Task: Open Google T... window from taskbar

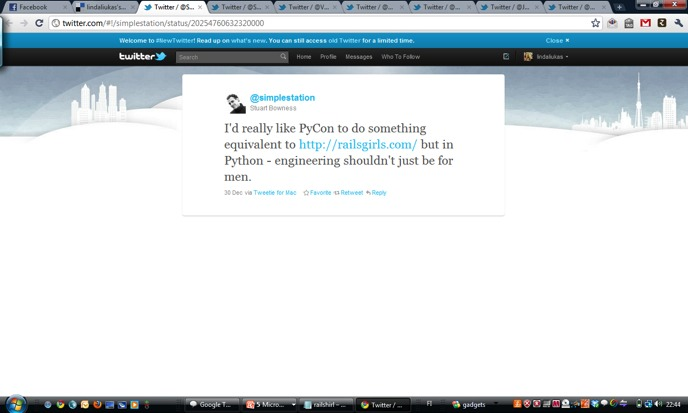Action: coord(213,405)
